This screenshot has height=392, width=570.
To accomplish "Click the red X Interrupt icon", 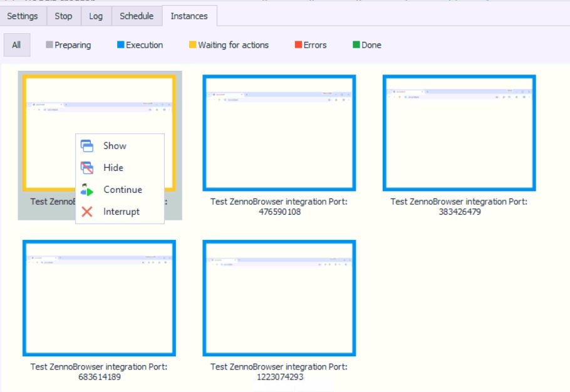I will 87,212.
